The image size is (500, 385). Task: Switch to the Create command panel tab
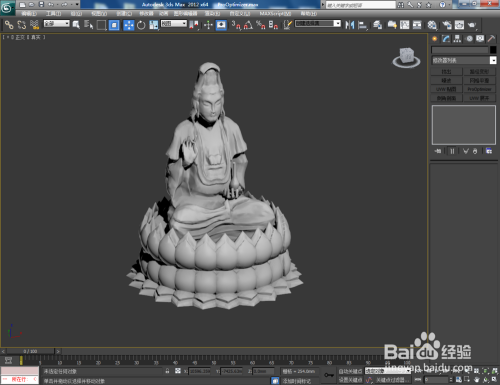435,39
